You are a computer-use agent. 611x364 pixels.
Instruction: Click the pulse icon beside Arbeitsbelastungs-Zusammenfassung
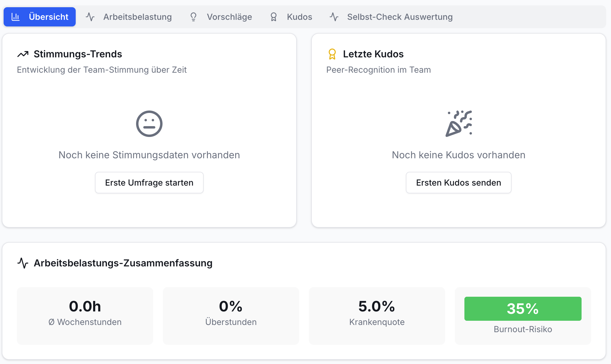(23, 263)
